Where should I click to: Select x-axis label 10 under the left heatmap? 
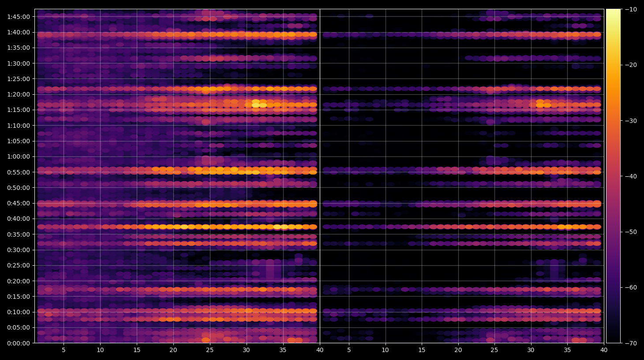coord(100,350)
